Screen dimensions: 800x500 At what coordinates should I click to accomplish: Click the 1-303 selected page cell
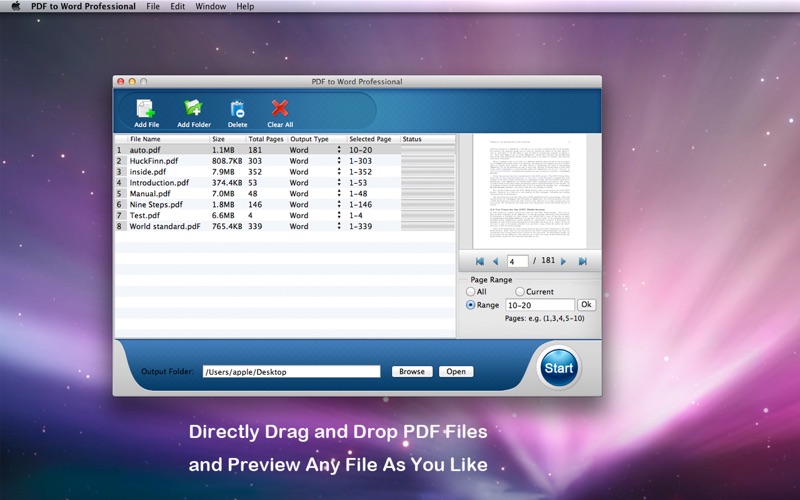point(361,161)
